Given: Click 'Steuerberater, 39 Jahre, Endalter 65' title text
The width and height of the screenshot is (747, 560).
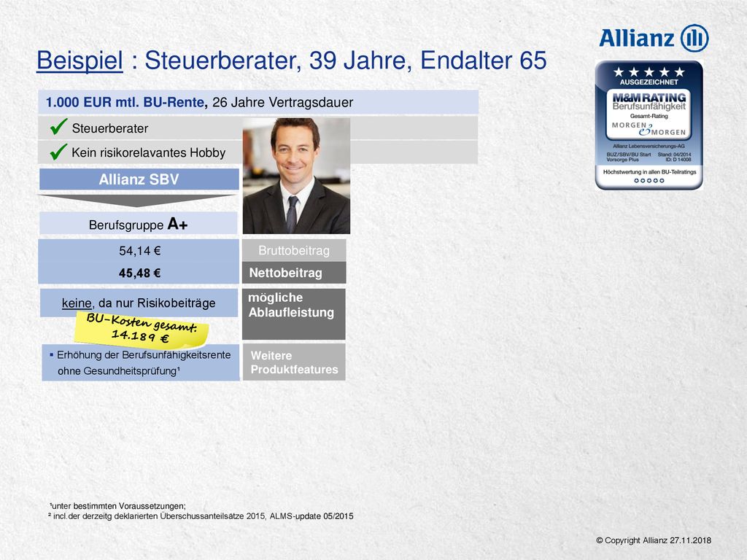Looking at the screenshot, I should coord(345,61).
